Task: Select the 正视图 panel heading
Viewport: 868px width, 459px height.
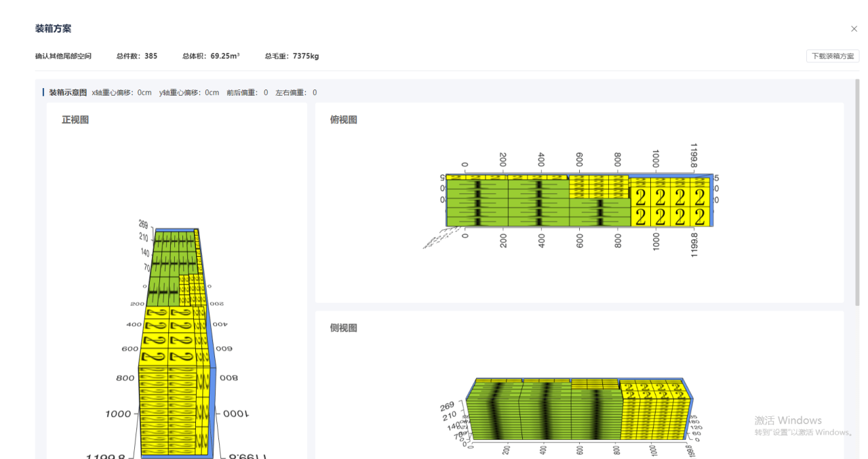Action: (75, 120)
